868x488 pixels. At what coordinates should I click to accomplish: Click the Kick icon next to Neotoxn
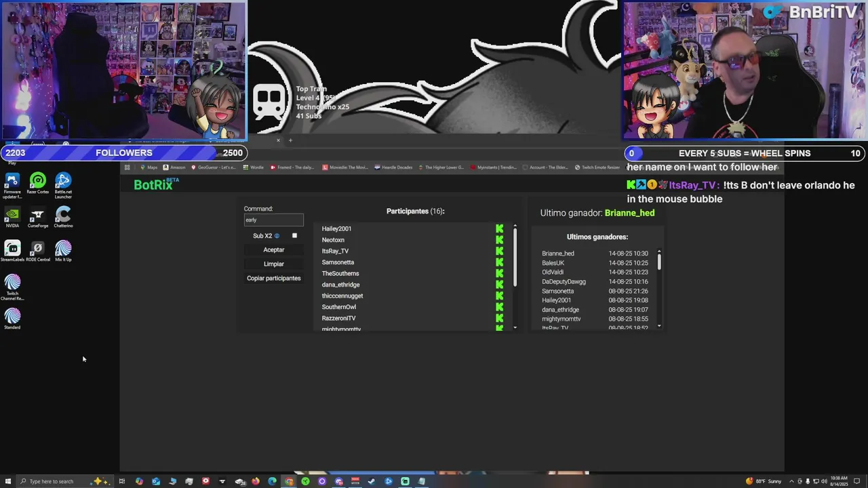click(x=500, y=240)
